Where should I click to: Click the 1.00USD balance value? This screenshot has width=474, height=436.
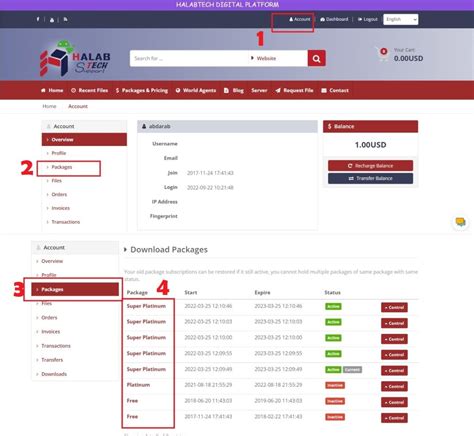370,145
